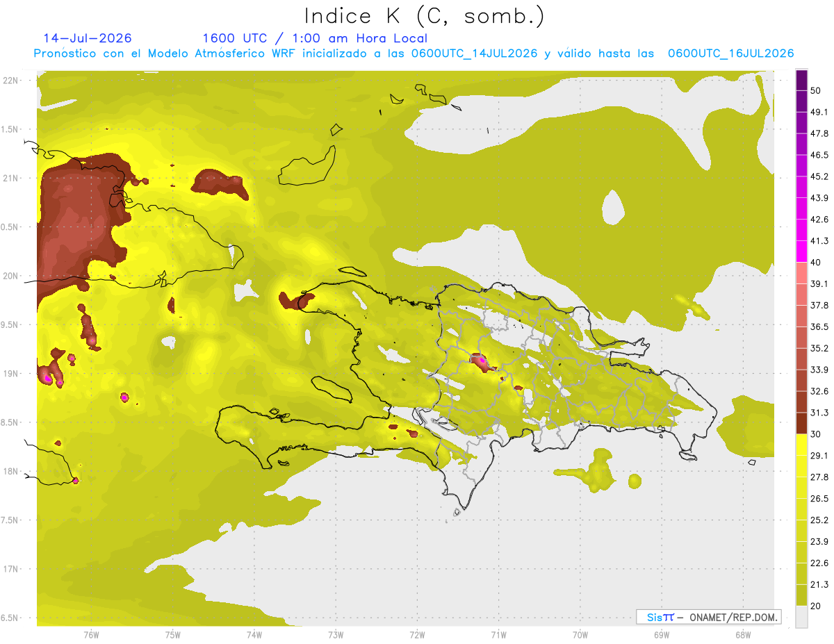The width and height of the screenshot is (834, 644).
Task: Click the longitude label '74W'
Action: (x=254, y=634)
